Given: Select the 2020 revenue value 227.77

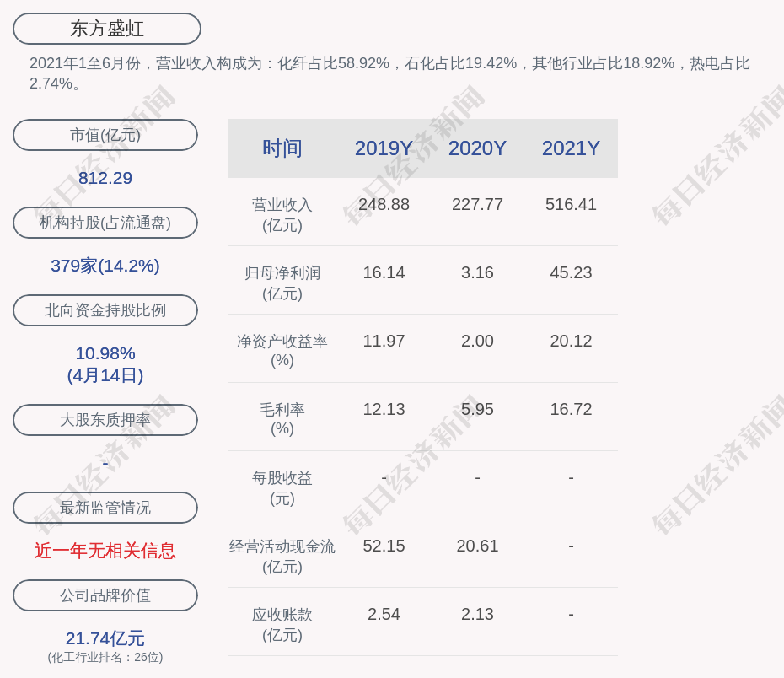Looking at the screenshot, I should click(477, 205).
